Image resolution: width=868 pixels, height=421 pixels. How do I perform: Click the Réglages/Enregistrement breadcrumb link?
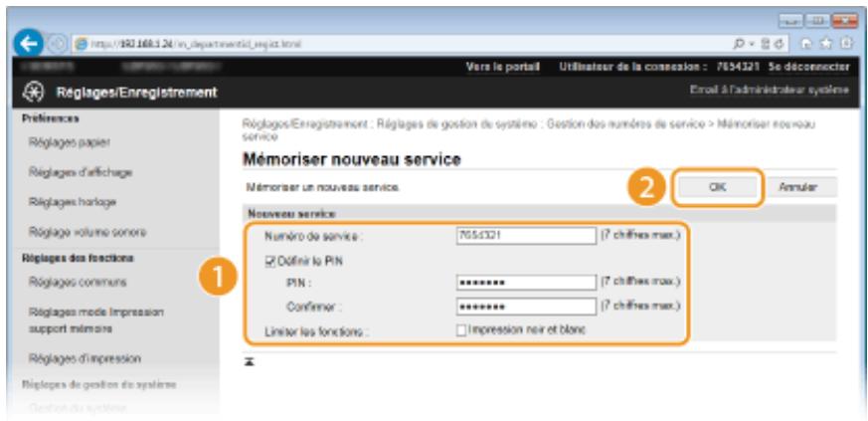[x=304, y=124]
